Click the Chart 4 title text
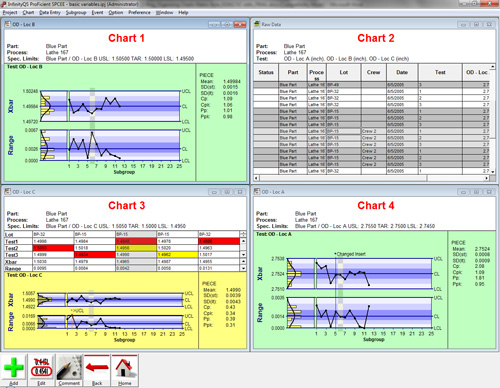This screenshot has height=388, width=500. click(376, 205)
